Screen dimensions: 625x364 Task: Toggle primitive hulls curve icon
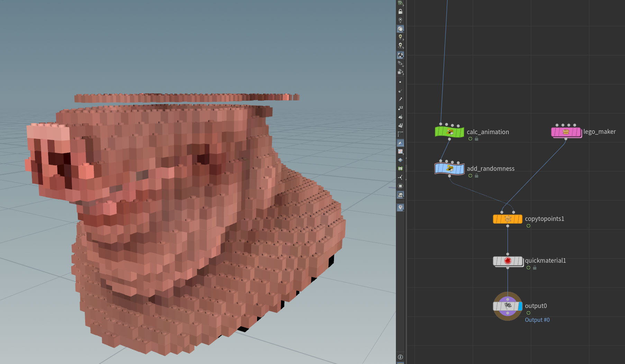click(400, 134)
